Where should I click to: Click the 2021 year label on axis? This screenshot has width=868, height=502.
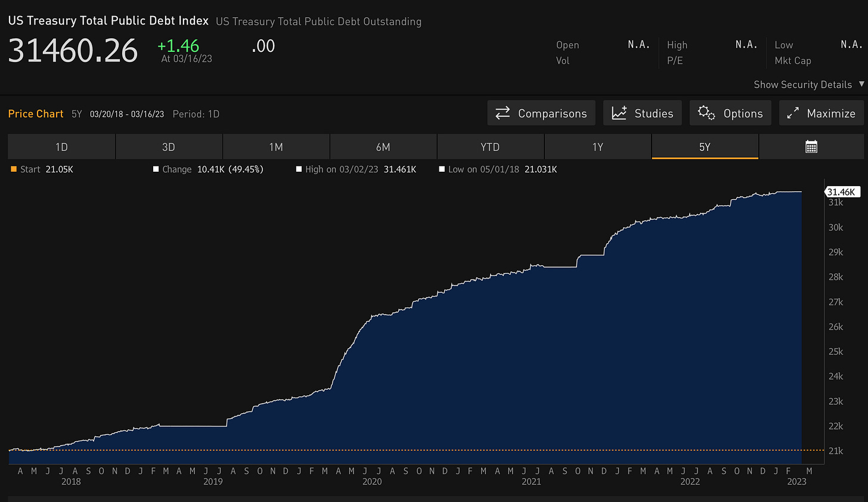coord(531,482)
